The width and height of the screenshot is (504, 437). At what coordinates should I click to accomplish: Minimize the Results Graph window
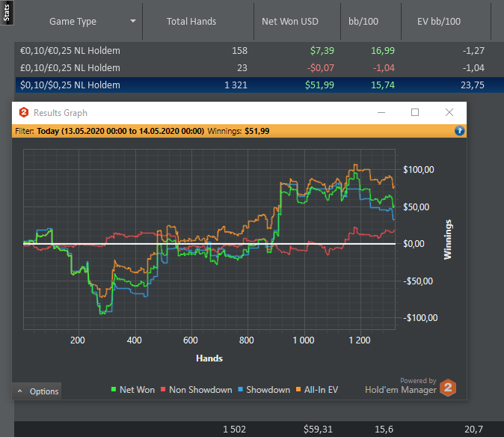pyautogui.click(x=381, y=112)
